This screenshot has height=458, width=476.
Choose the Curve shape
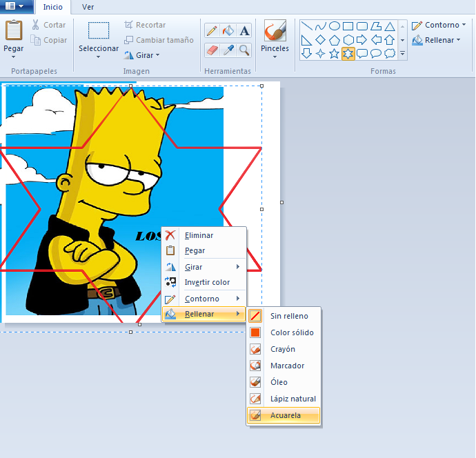[321, 26]
